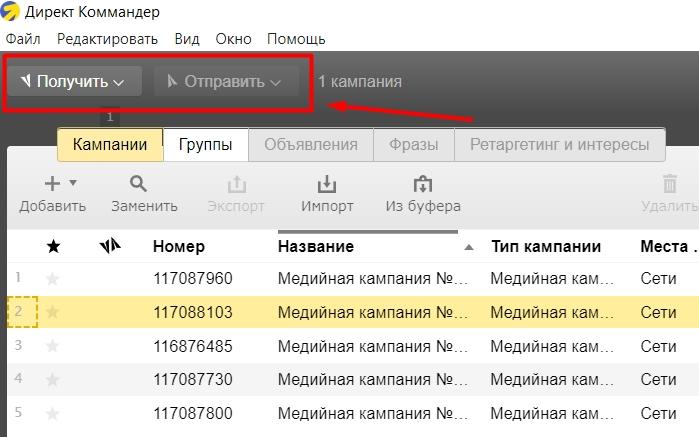Open the Редактировать menu
699x437 pixels.
pos(107,39)
